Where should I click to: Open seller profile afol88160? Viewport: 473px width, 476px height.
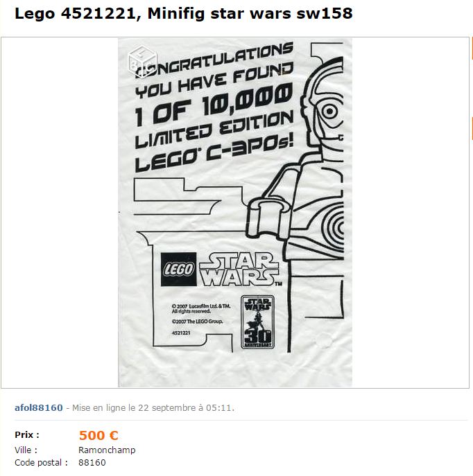tap(39, 407)
